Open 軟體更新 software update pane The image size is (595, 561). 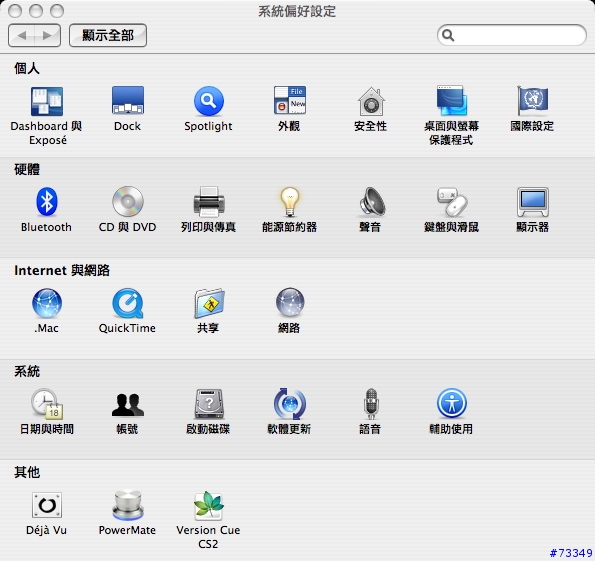point(290,403)
